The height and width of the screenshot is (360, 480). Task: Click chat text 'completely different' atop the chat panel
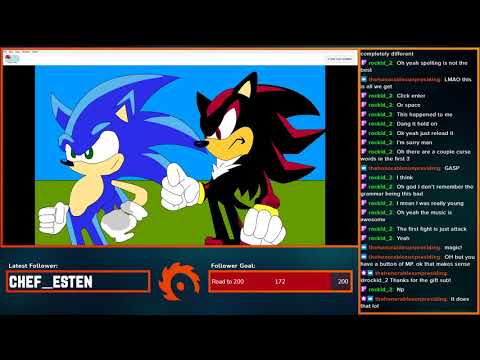pos(387,54)
